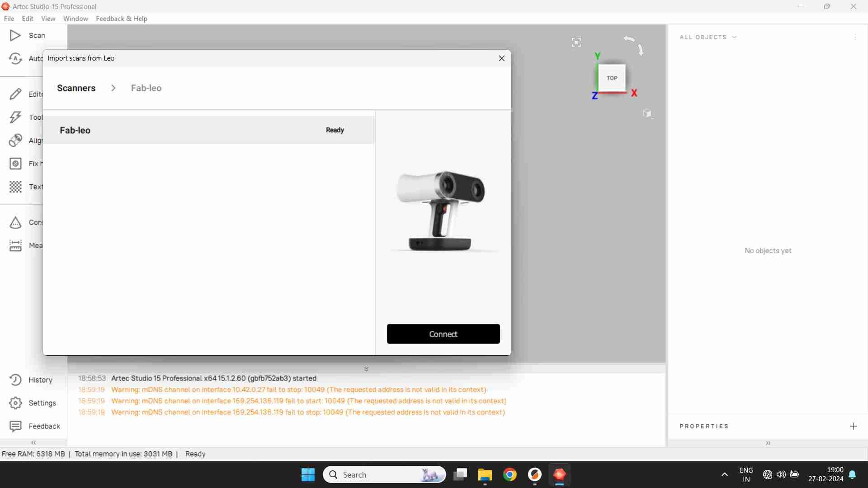
Task: Open the Measures ruler icon
Action: [x=15, y=245]
